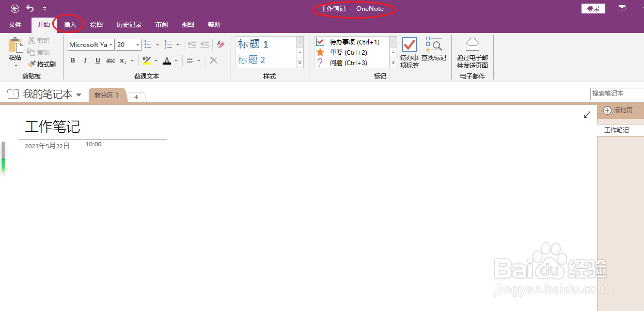644x311 pixels.
Task: Open Quick Access Toolbar customize arrow
Action: [44, 9]
